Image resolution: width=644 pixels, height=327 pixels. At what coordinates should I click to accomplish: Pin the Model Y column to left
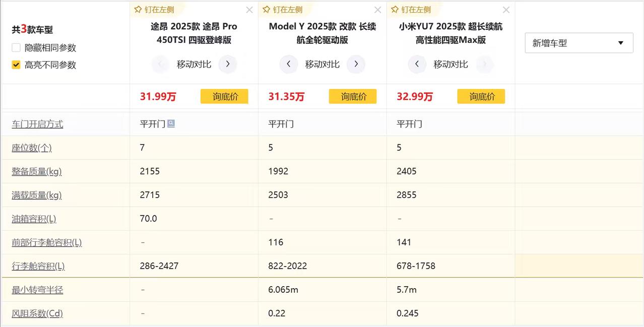283,10
